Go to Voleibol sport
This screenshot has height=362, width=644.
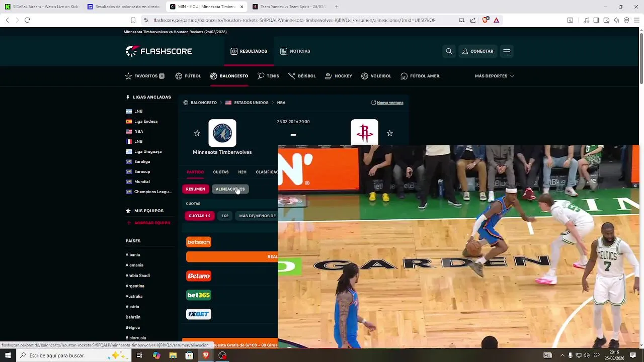[376, 76]
